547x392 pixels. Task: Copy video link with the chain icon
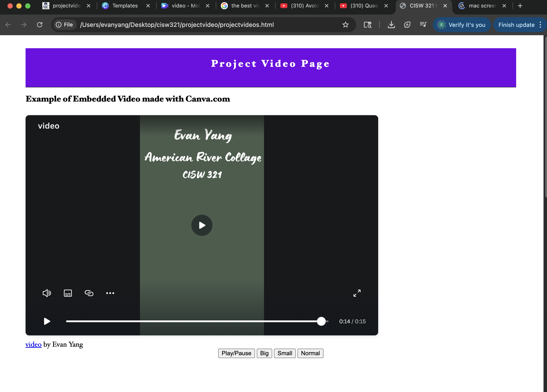click(89, 293)
